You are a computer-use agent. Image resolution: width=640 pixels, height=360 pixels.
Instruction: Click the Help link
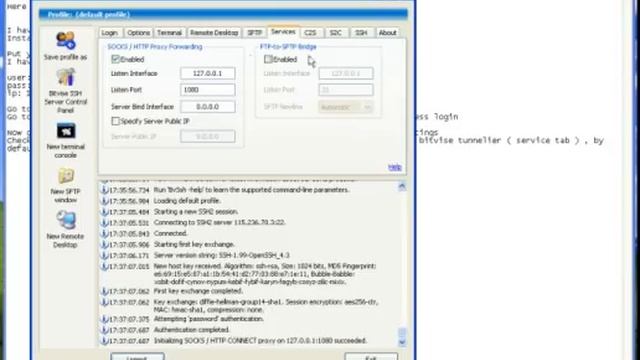click(x=395, y=167)
